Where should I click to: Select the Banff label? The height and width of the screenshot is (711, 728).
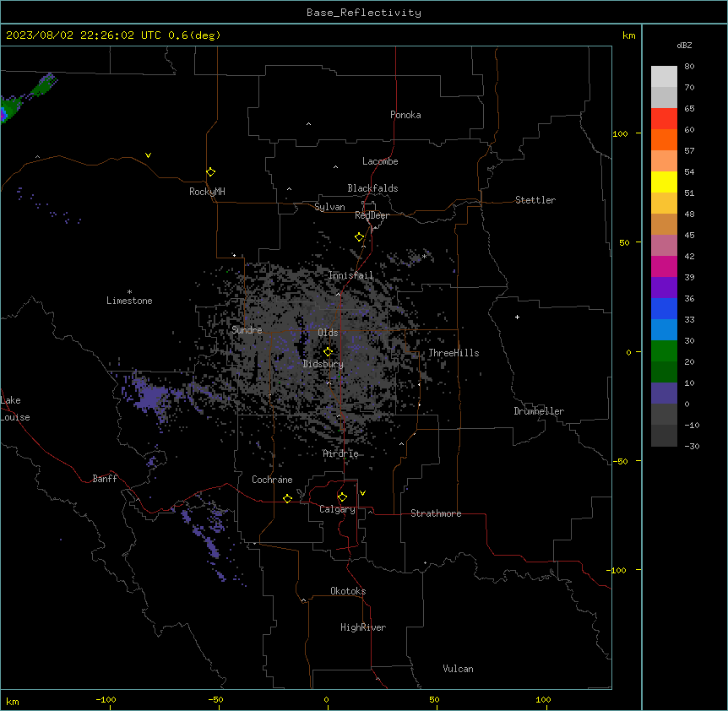(105, 479)
